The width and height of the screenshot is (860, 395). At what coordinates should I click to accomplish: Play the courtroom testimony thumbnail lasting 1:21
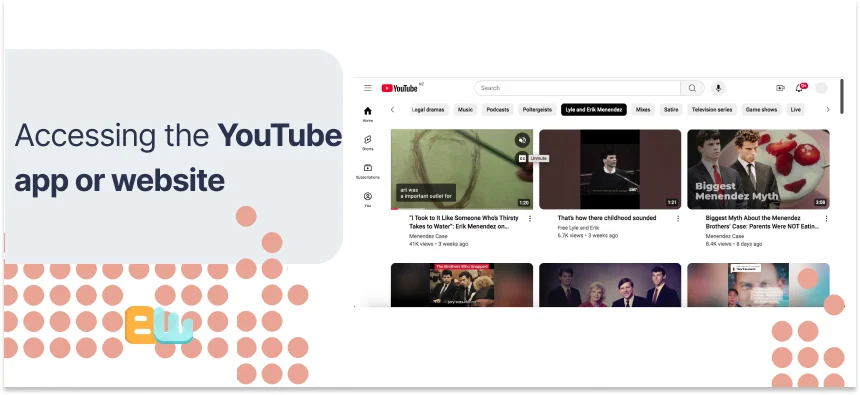point(610,169)
